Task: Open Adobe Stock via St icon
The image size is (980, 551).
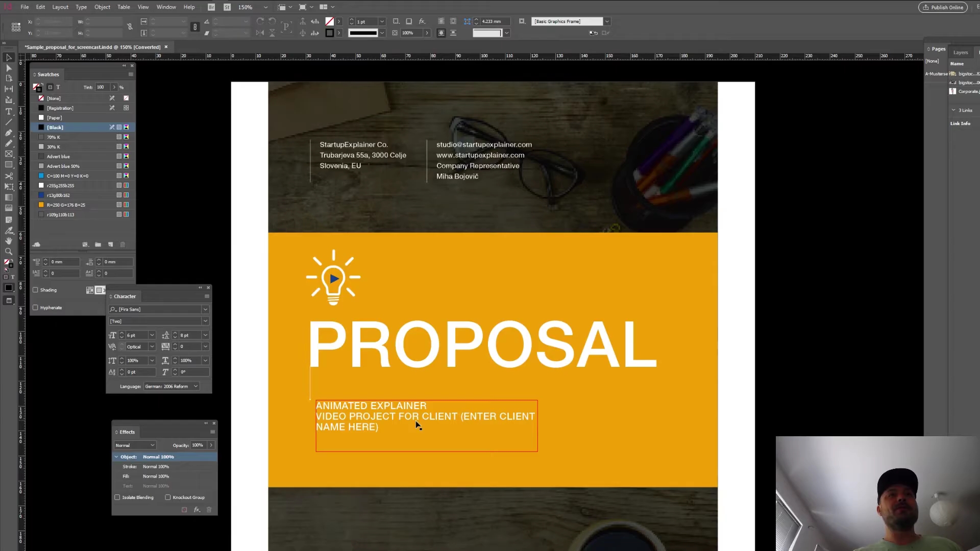Action: point(227,7)
